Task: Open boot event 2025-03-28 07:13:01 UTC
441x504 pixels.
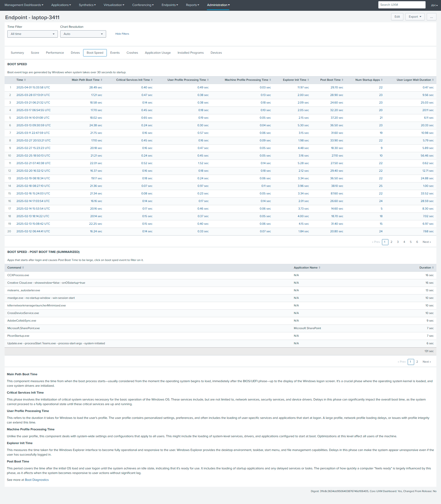Action: click(33, 95)
